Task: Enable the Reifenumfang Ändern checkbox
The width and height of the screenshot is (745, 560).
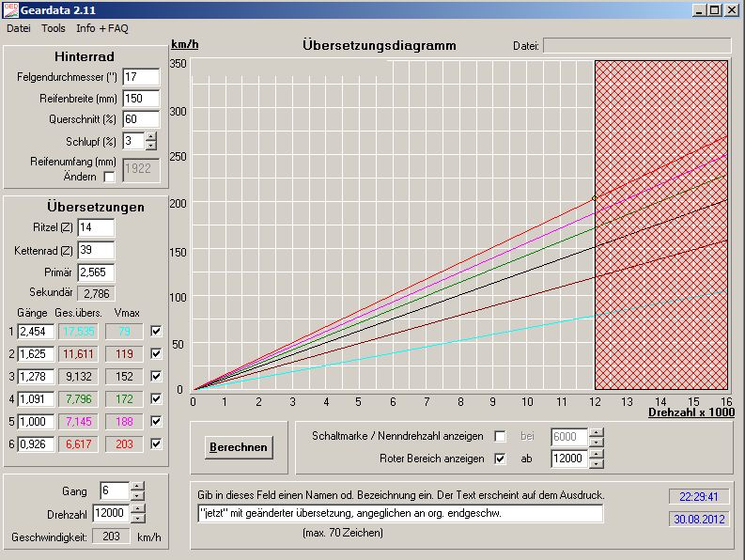Action: 109,177
